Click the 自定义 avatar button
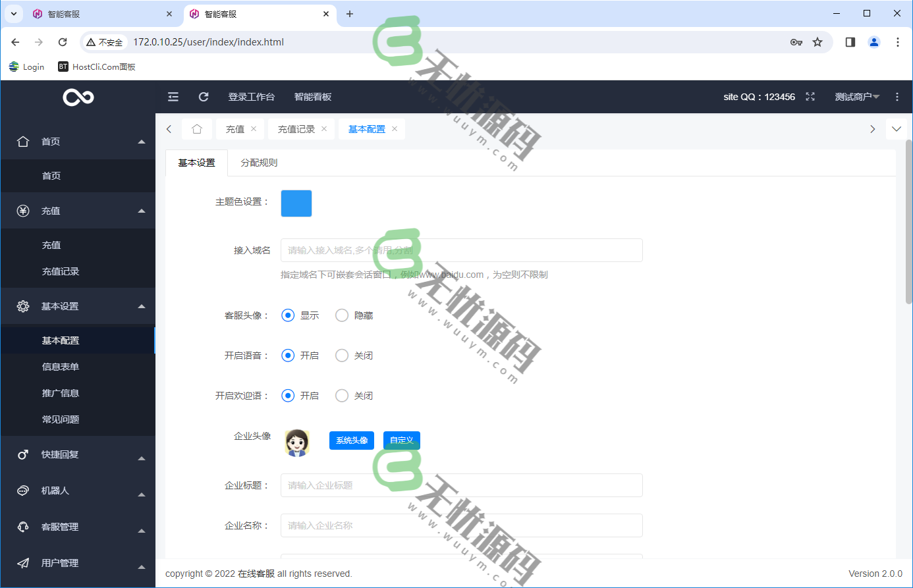Viewport: 913px width, 588px height. pos(401,440)
